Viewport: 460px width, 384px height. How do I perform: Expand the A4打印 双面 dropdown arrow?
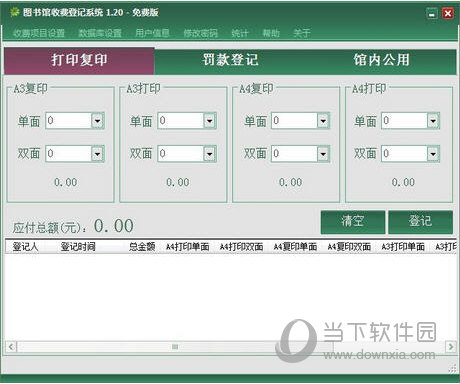[x=433, y=154]
